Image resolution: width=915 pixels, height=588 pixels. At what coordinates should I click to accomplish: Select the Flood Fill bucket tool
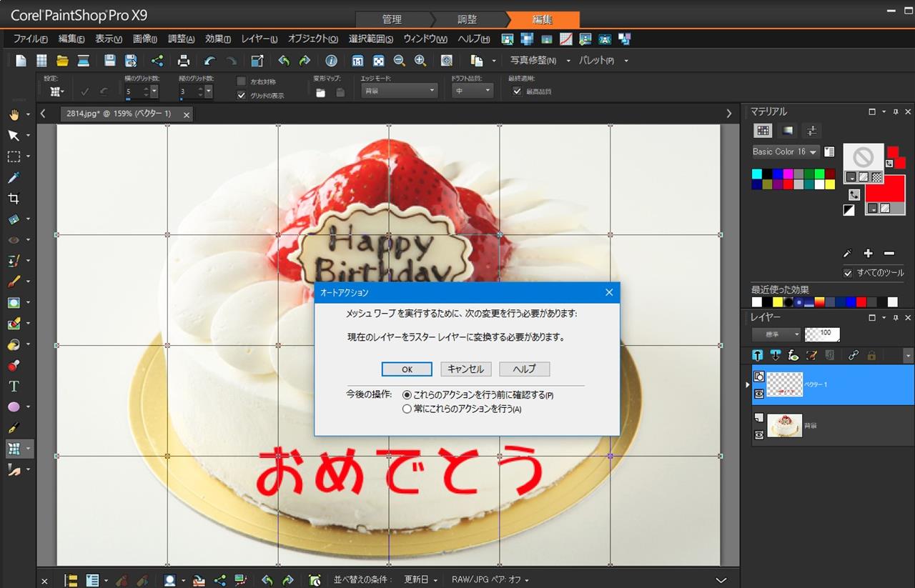[14, 344]
